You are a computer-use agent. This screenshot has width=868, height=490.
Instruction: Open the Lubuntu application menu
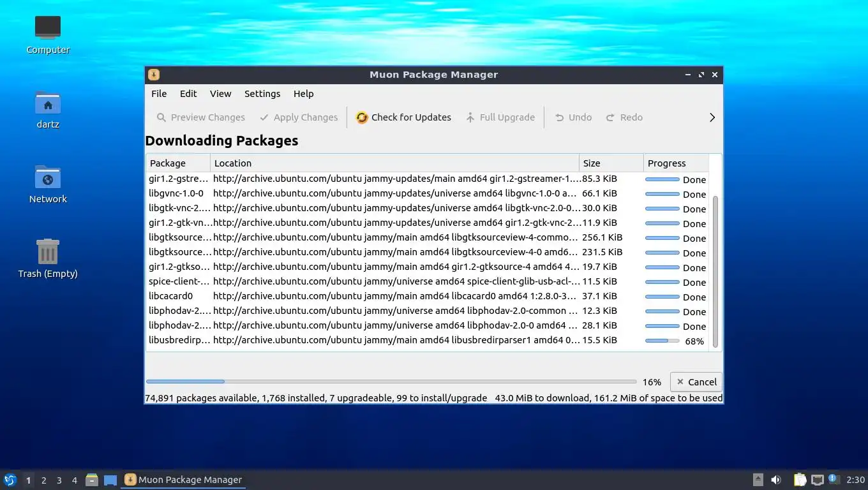pos(10,480)
